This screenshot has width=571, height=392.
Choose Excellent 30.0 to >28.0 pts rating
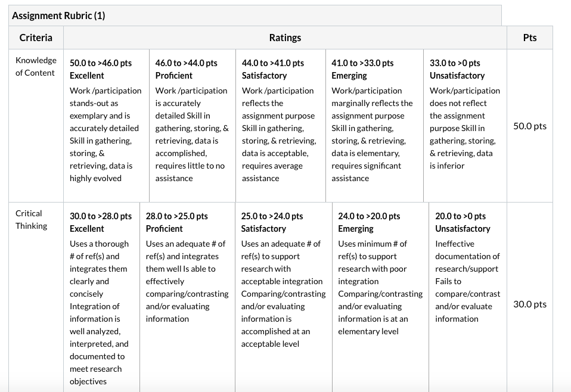tap(101, 297)
